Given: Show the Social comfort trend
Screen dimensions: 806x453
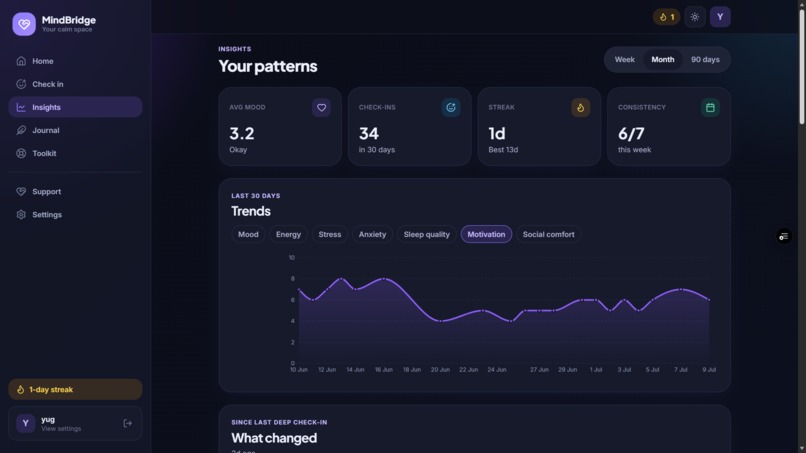Looking at the screenshot, I should [x=548, y=234].
